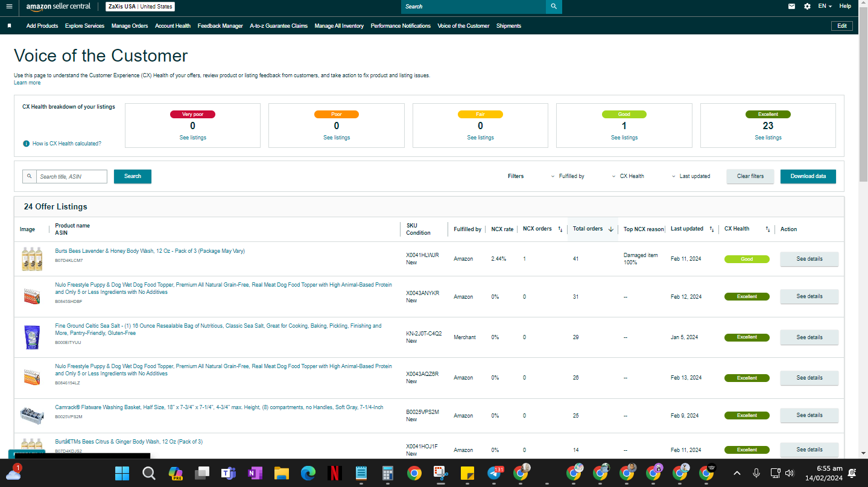Click See listings under the Excellent card
868x487 pixels.
(x=768, y=138)
